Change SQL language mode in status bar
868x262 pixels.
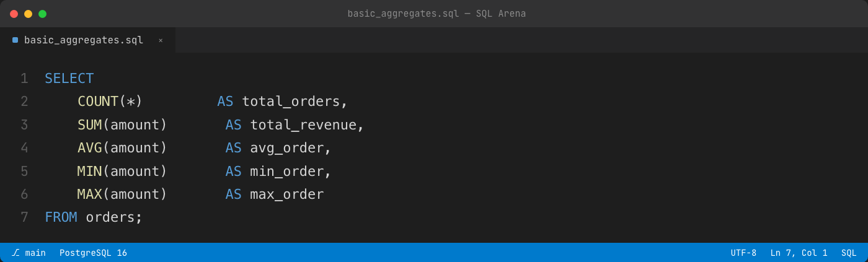point(849,253)
